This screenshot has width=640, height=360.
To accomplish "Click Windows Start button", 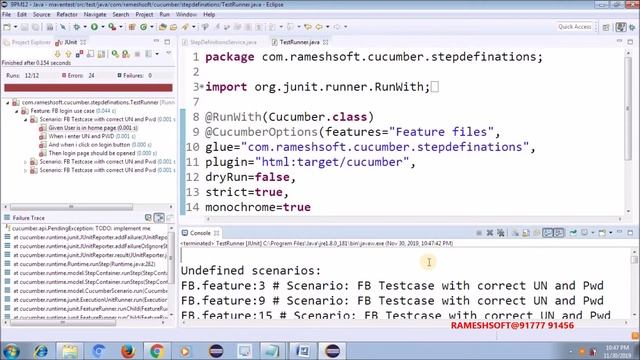I will click(x=11, y=351).
